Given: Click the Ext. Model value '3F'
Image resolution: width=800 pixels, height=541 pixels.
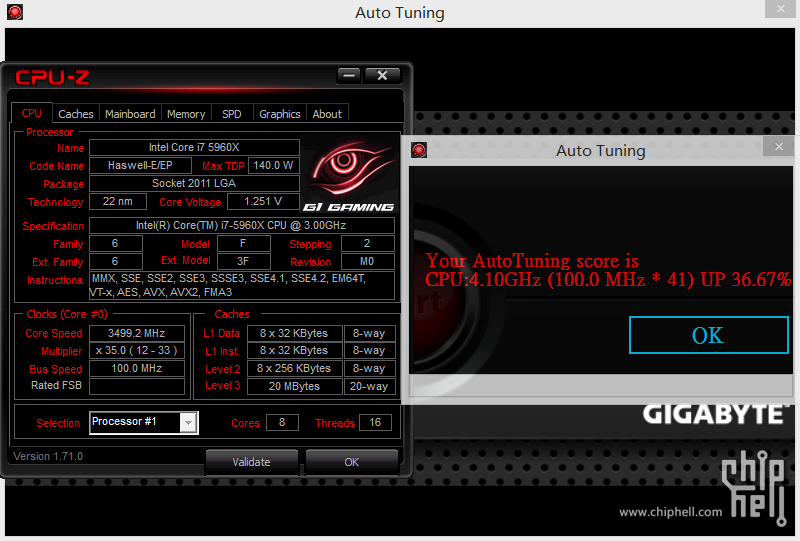Looking at the screenshot, I should pos(243,261).
